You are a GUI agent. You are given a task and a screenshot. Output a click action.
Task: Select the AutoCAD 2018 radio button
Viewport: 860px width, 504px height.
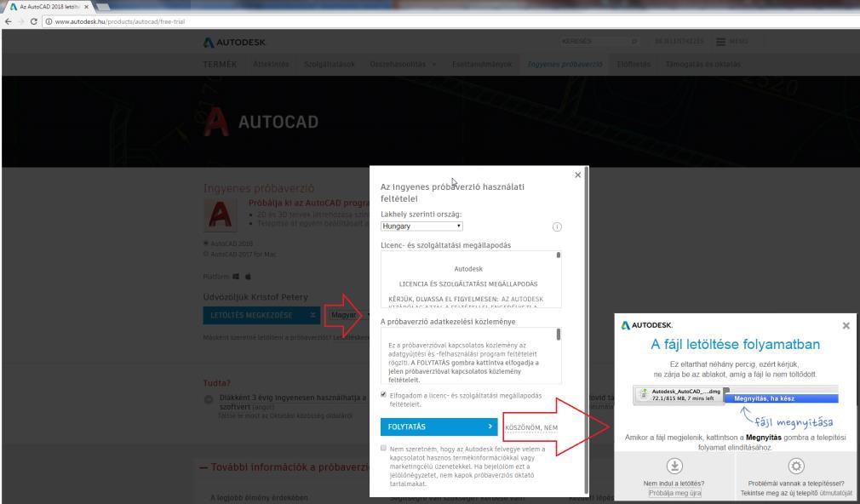(x=206, y=243)
